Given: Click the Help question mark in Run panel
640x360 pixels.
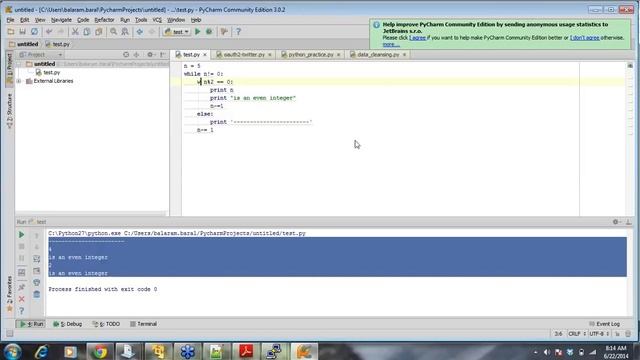Looking at the screenshot, I should pyautogui.click(x=21, y=311).
